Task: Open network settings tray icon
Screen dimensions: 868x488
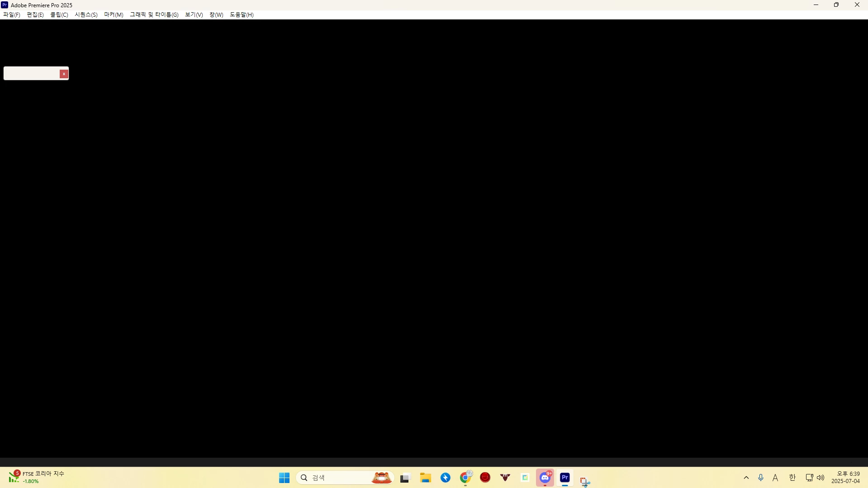Action: [x=809, y=478]
